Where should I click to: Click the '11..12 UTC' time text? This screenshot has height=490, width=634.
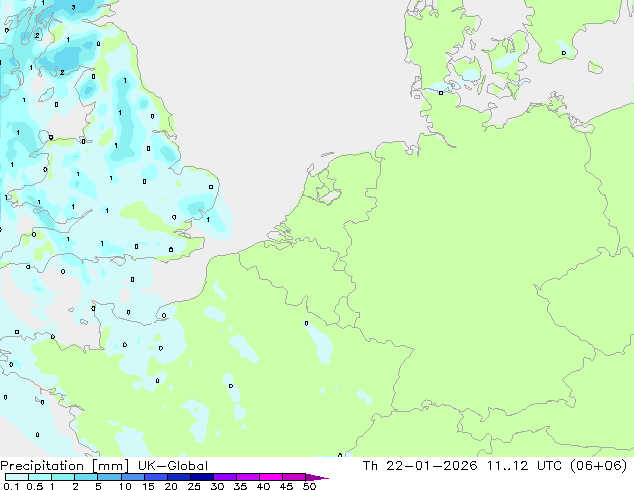point(524,466)
